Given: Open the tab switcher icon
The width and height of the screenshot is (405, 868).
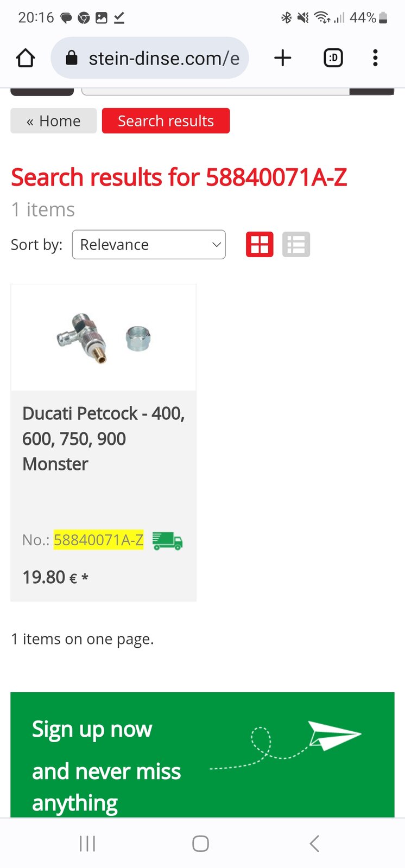Looking at the screenshot, I should 333,58.
